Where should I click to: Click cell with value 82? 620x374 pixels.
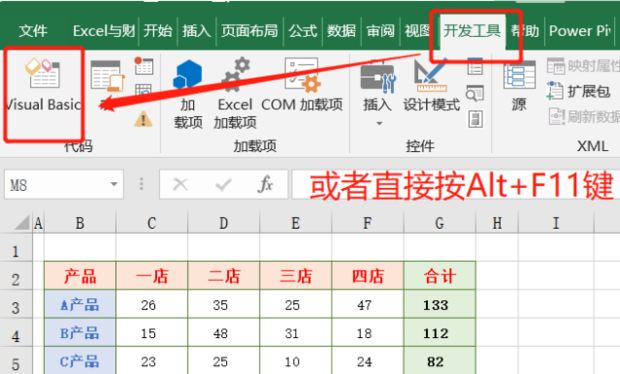click(x=440, y=361)
